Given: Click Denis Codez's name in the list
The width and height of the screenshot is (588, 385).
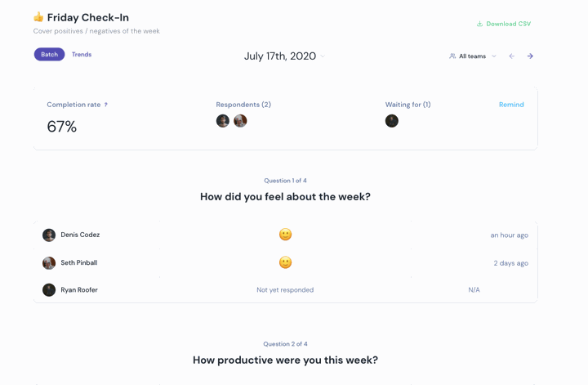Looking at the screenshot, I should point(80,235).
